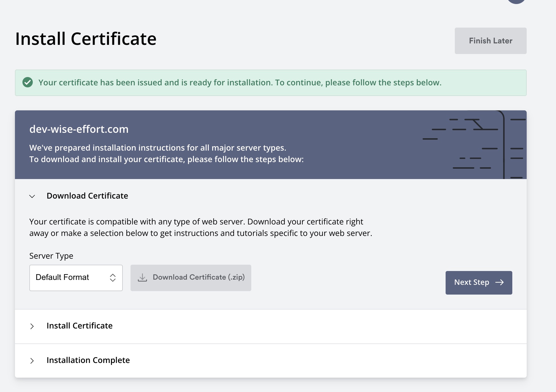Click the green success checkmark icon

(x=28, y=82)
